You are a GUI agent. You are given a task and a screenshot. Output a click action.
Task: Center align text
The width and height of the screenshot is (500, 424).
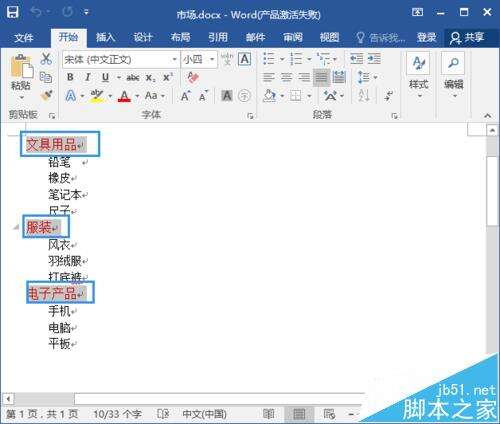(x=286, y=77)
